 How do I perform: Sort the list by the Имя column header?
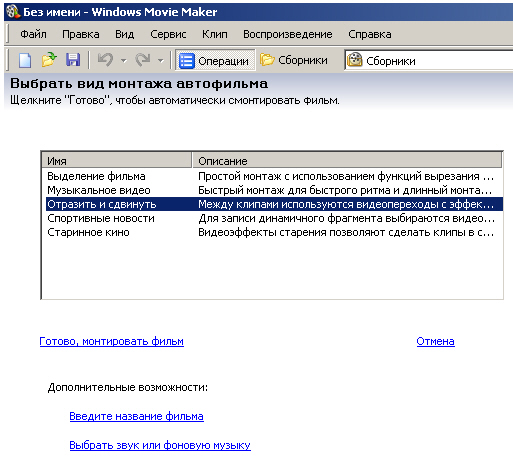pos(117,161)
